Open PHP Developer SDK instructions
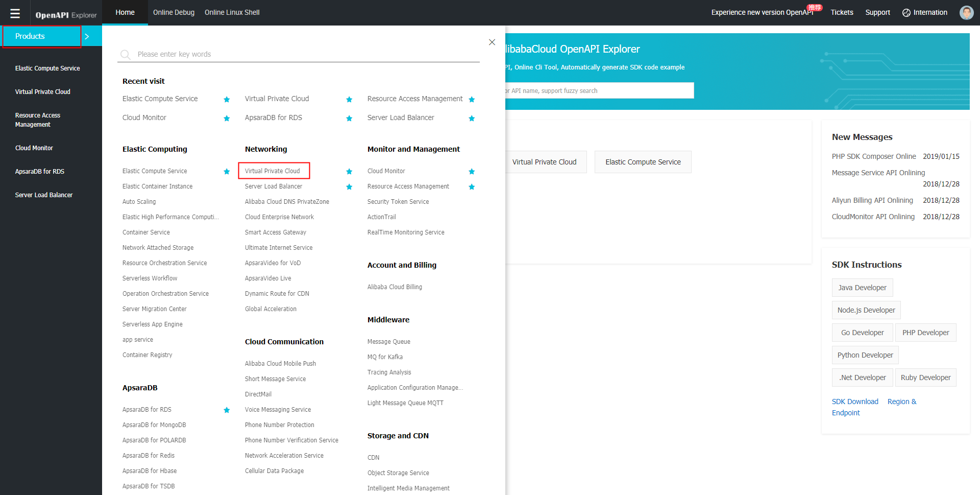 coord(926,333)
